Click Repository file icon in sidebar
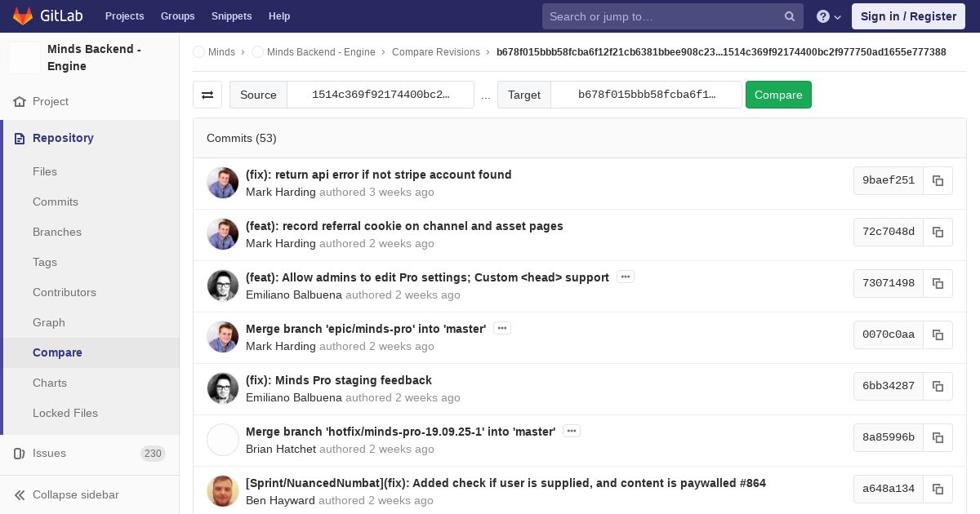Screen dimensions: 980x514 pyautogui.click(x=20, y=139)
